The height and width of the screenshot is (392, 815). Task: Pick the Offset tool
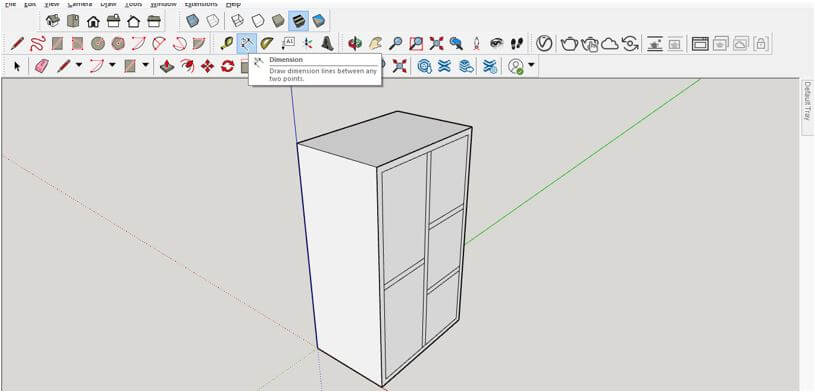(187, 66)
